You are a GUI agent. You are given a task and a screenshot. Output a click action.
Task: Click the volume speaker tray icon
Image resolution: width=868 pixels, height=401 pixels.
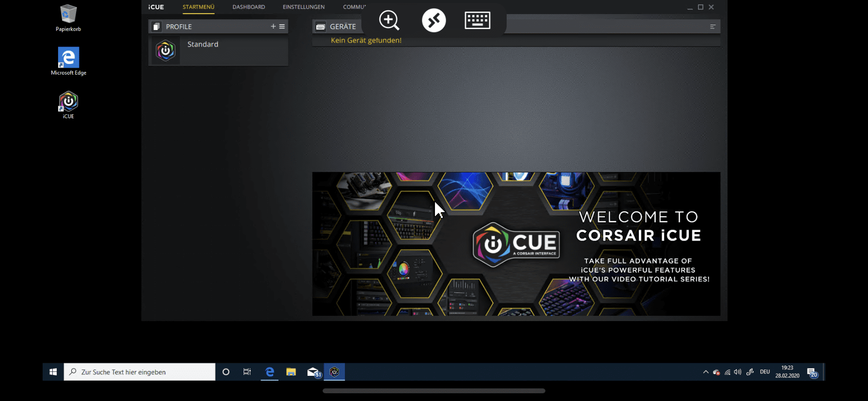738,372
